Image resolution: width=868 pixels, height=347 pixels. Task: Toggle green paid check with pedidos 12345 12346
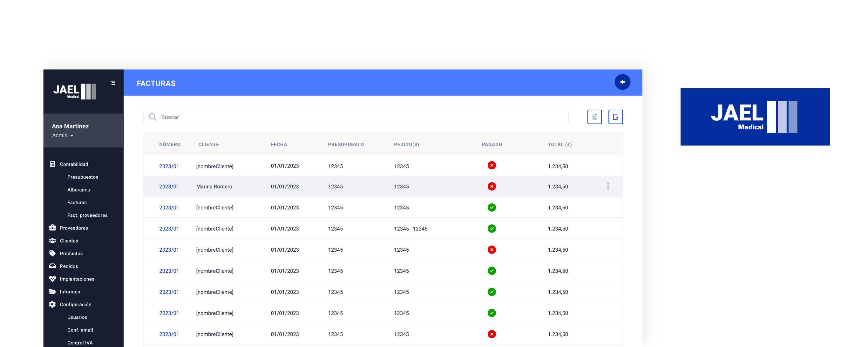[x=491, y=228]
